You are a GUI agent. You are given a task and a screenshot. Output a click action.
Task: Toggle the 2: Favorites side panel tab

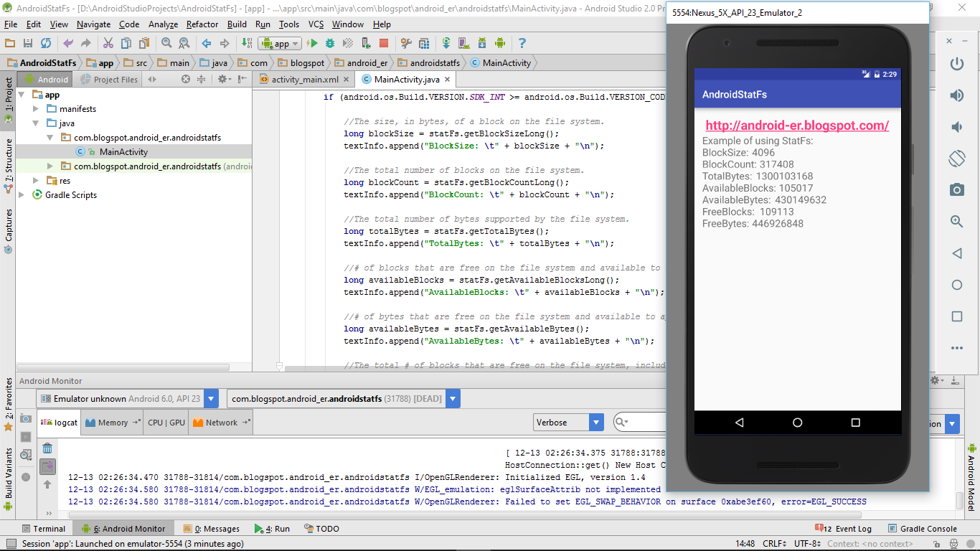tap(8, 403)
